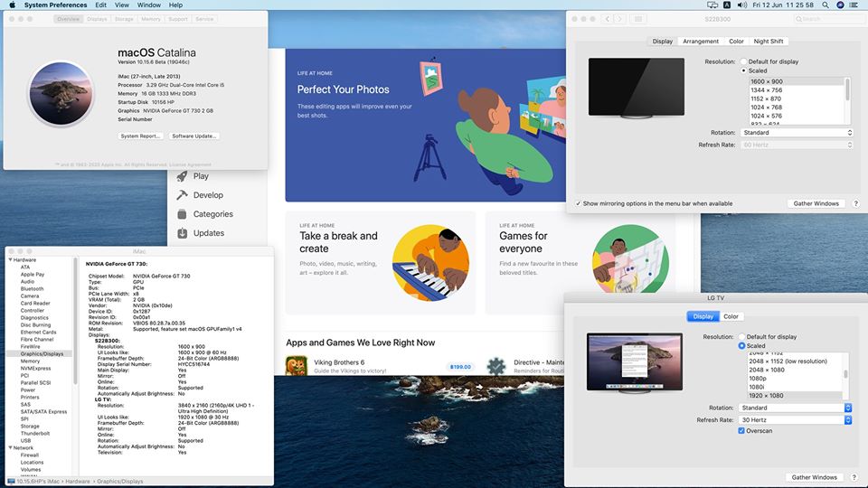Image resolution: width=868 pixels, height=488 pixels.
Task: Click the Develop hammer icon in App Store
Action: click(182, 195)
